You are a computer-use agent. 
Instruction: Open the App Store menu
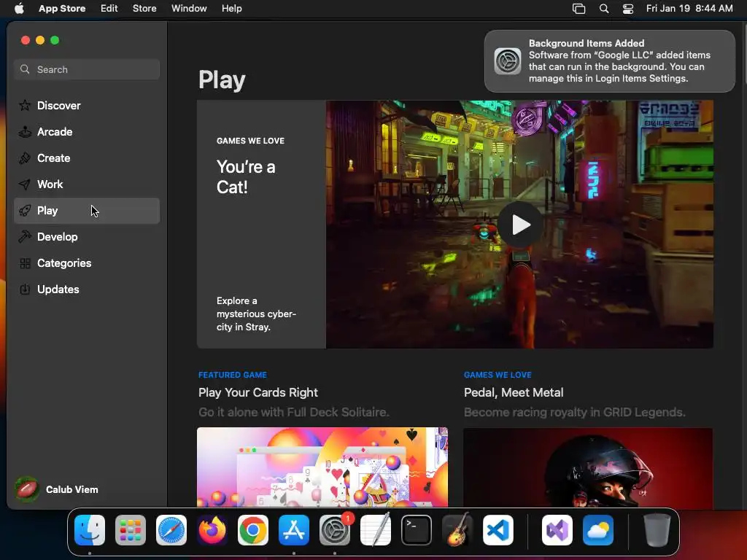point(62,9)
